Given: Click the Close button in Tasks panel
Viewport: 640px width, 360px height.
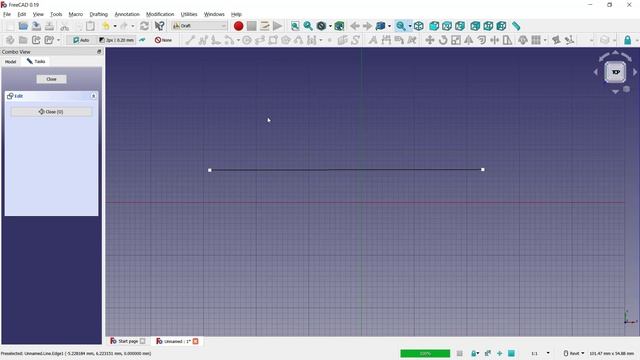Looking at the screenshot, I should tap(51, 79).
